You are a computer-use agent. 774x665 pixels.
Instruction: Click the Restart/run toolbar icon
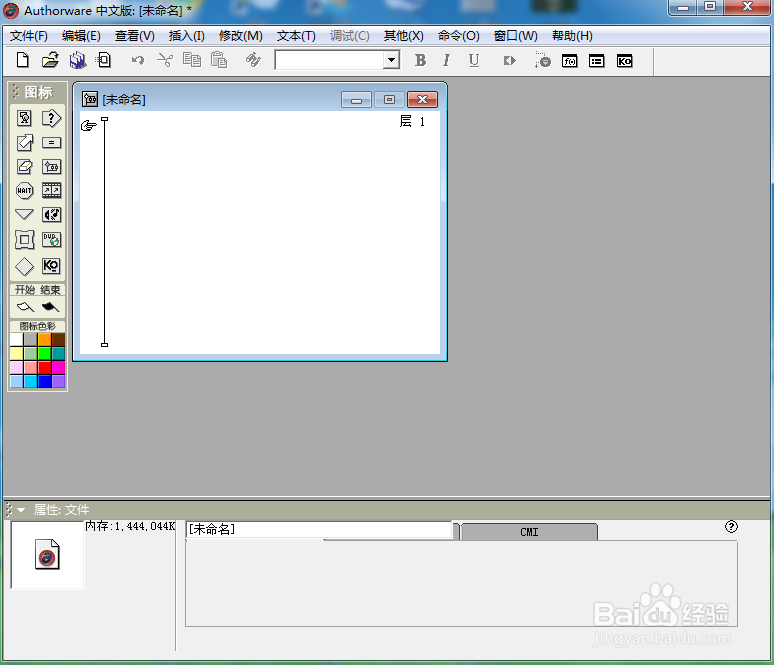509,61
